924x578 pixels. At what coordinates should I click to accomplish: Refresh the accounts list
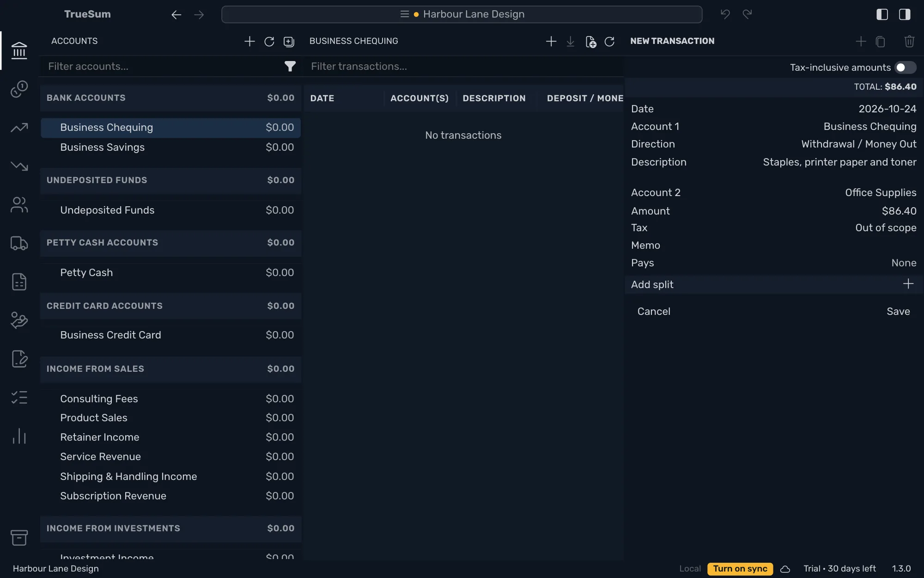(269, 42)
